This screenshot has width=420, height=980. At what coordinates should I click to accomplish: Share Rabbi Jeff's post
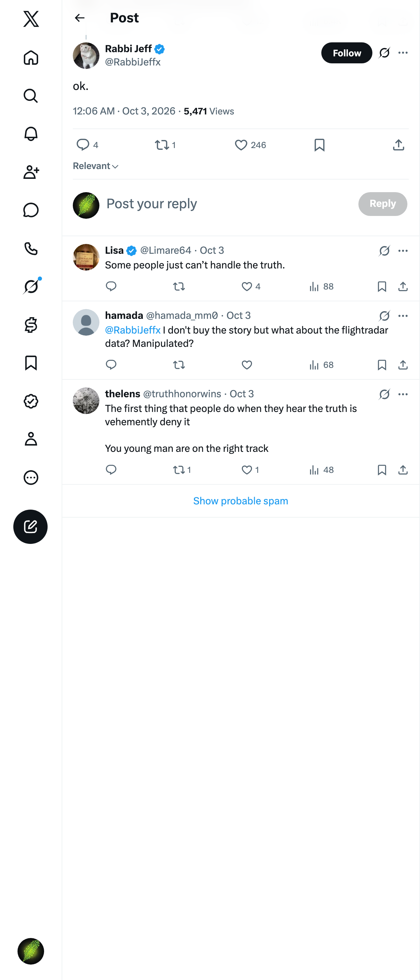(x=398, y=145)
